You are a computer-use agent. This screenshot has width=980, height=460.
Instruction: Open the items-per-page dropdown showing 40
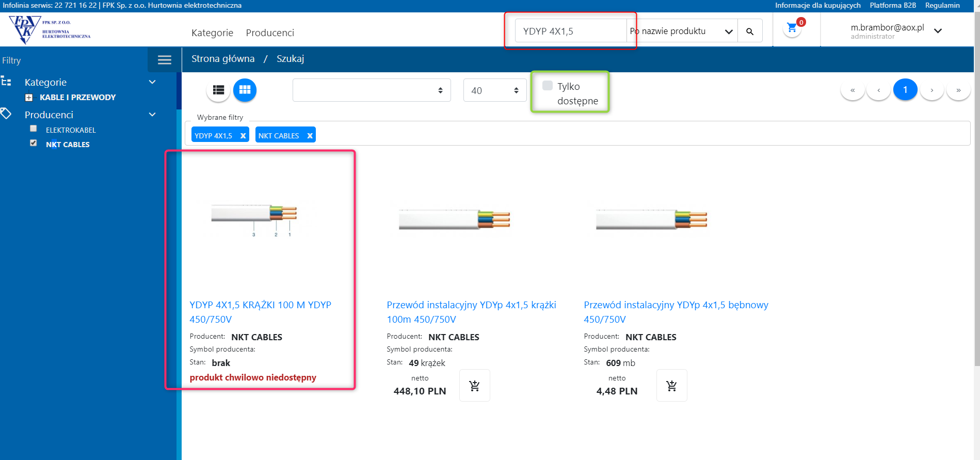(494, 90)
